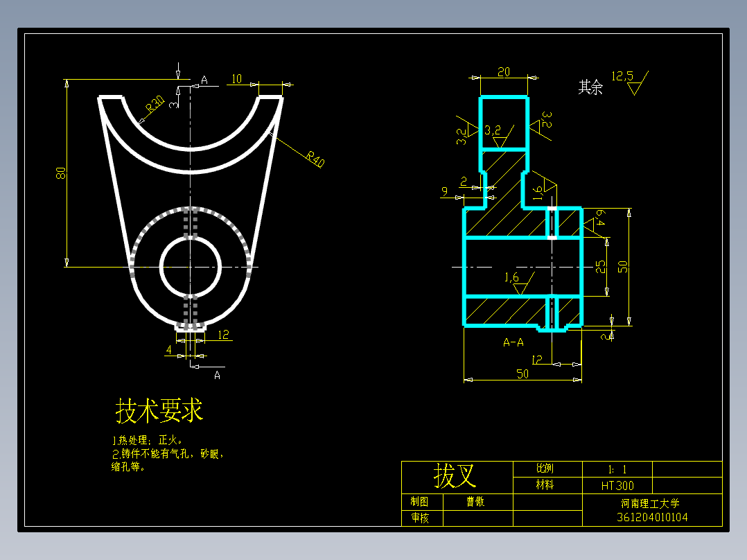This screenshot has width=747, height=560.
Task: Click the 1,6 roughness value inside the bore
Action: 511,277
